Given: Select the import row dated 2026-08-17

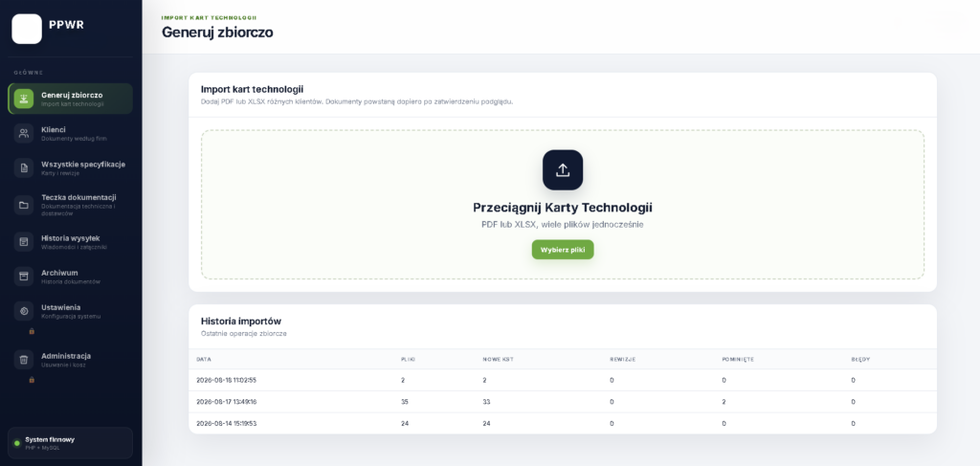Looking at the screenshot, I should point(563,402).
